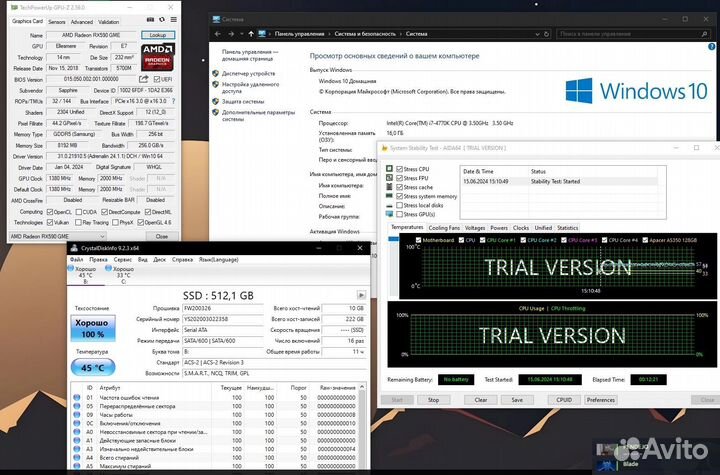Image resolution: width=720 pixels, height=475 pixels.
Task: Click the Clear button in AIDA64
Action: click(x=481, y=400)
